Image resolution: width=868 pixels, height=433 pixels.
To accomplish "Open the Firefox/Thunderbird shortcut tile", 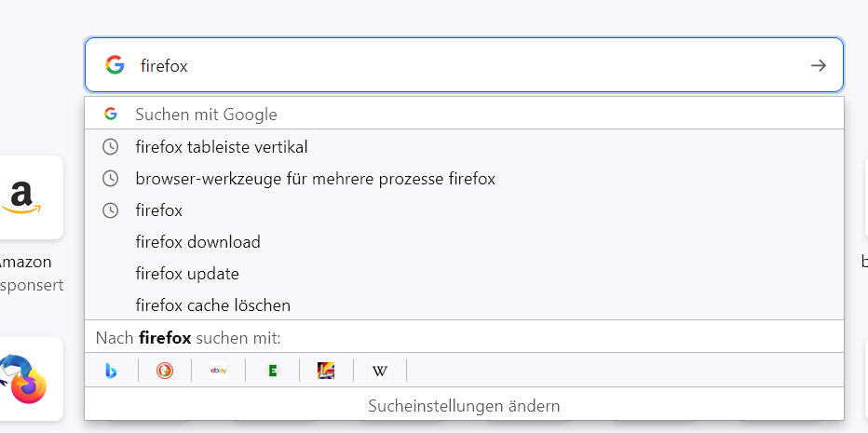I will 24,378.
